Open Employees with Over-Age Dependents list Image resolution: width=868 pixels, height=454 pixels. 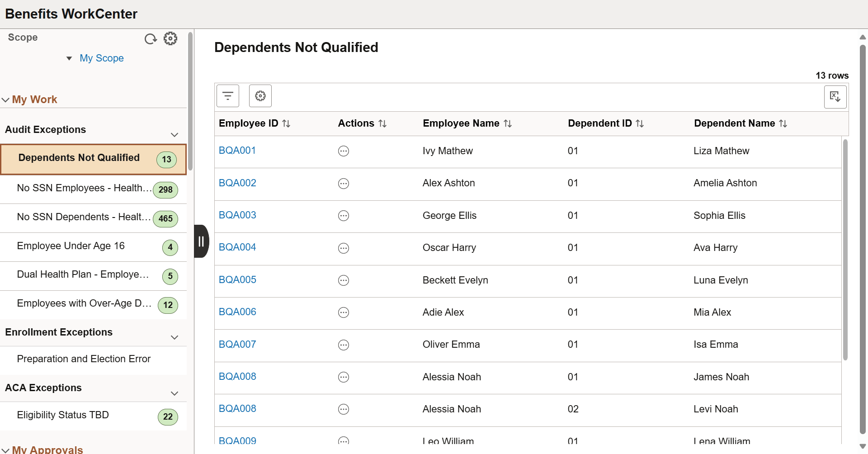94,304
